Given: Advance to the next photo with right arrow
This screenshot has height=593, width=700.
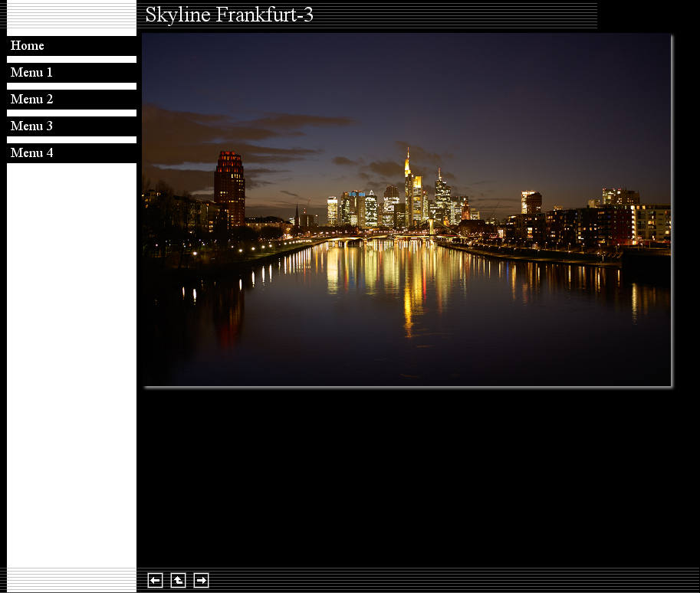Looking at the screenshot, I should [201, 581].
